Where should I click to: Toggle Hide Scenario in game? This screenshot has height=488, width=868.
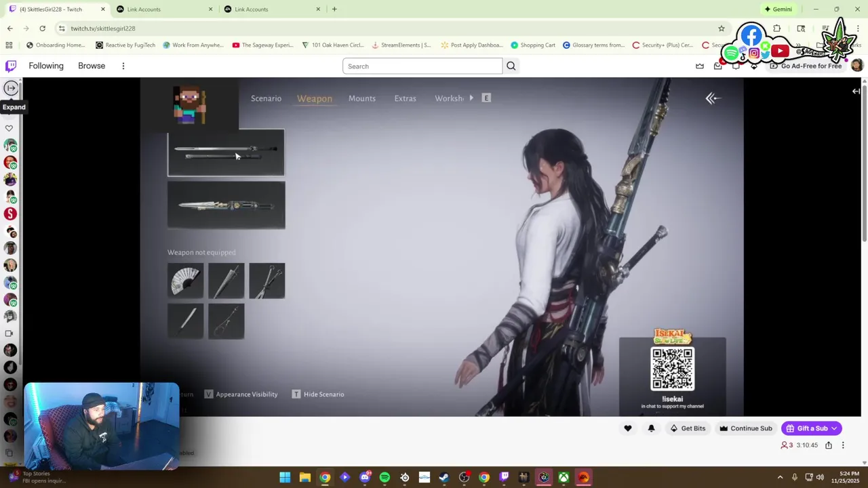pyautogui.click(x=318, y=394)
